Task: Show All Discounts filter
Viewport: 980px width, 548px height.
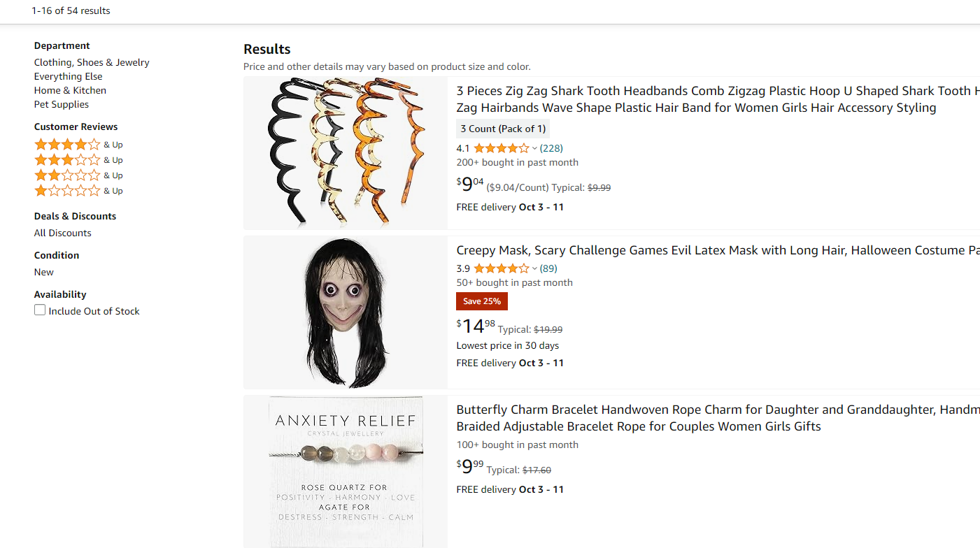Action: click(62, 233)
